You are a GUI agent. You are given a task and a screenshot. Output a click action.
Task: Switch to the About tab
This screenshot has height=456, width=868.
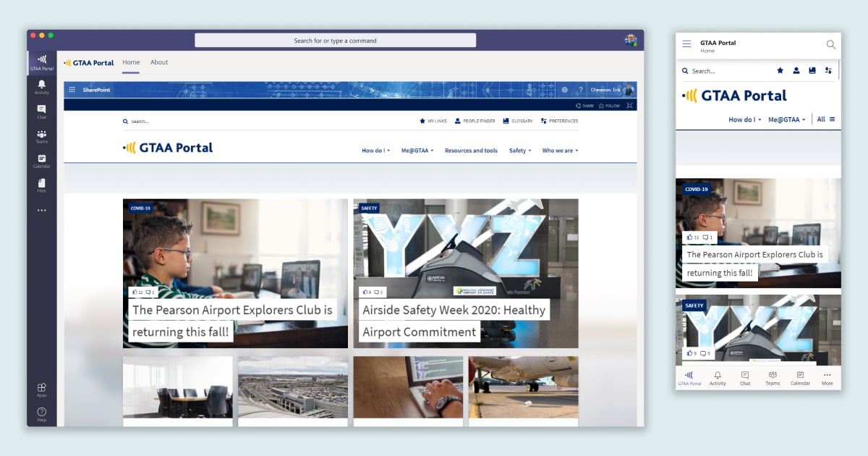159,62
